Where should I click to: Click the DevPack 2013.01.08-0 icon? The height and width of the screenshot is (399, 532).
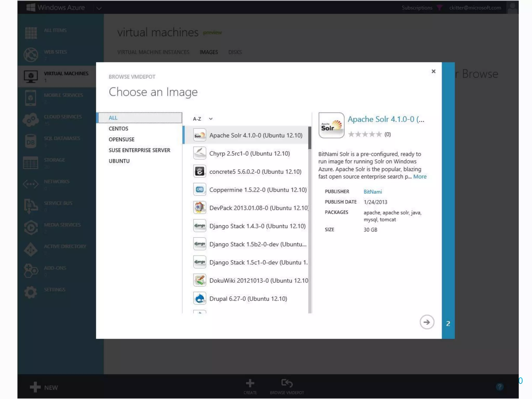(199, 208)
